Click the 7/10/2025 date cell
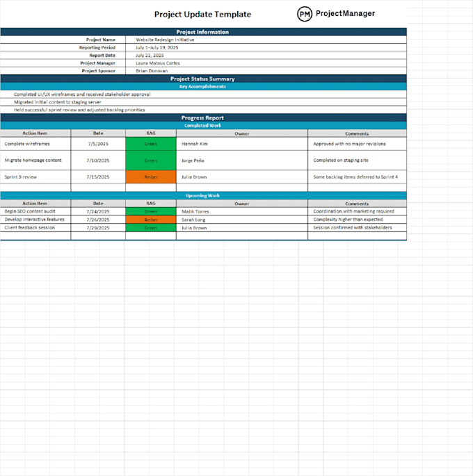473x476 pixels. 98,161
